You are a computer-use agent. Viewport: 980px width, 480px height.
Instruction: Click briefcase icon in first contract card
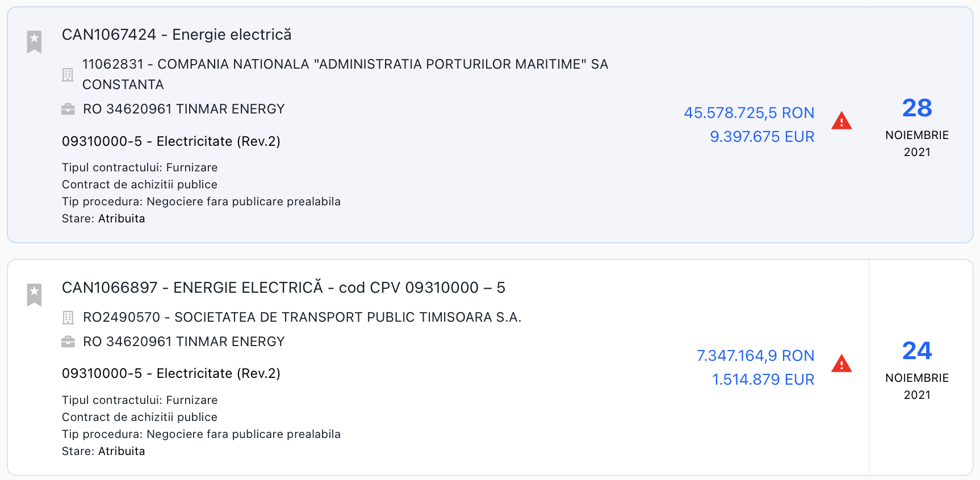click(x=68, y=109)
